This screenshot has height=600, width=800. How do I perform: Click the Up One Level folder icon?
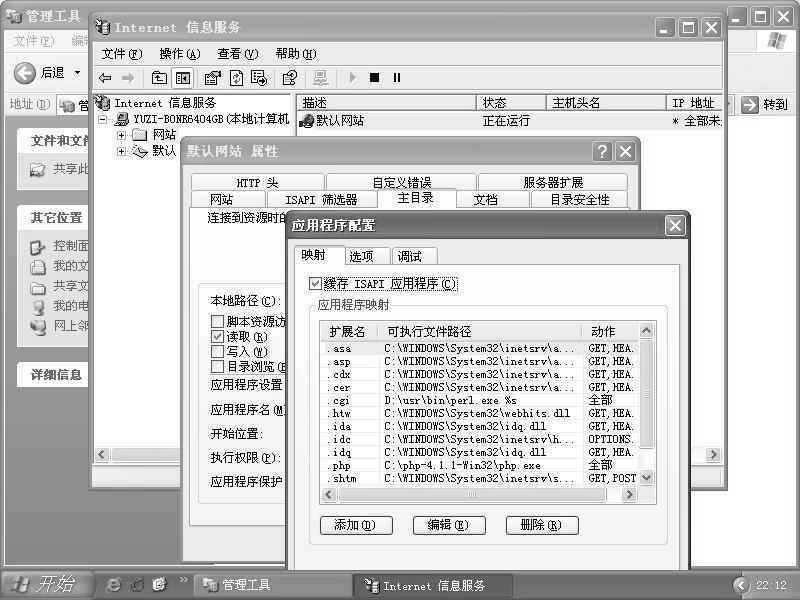[x=158, y=77]
